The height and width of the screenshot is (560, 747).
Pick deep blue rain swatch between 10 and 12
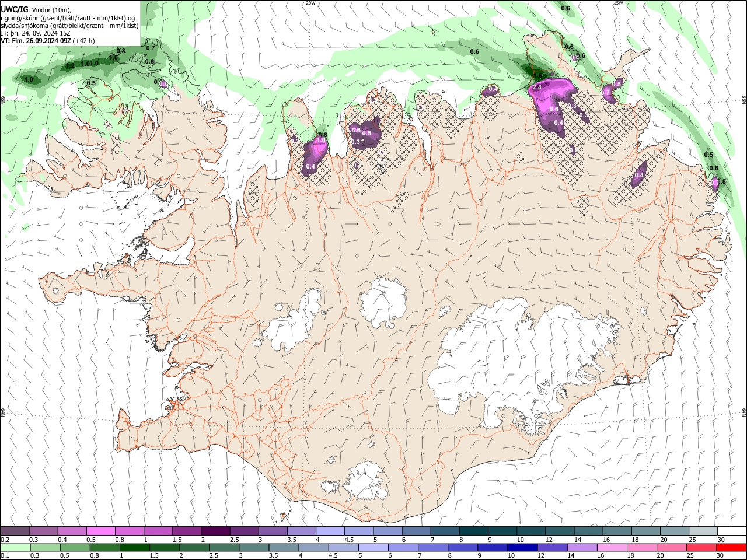click(x=522, y=548)
